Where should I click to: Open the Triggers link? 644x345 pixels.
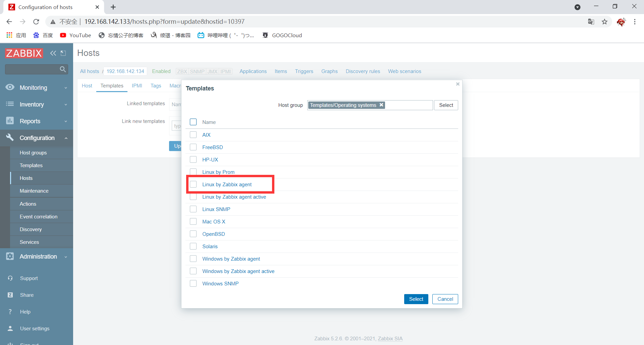click(304, 71)
